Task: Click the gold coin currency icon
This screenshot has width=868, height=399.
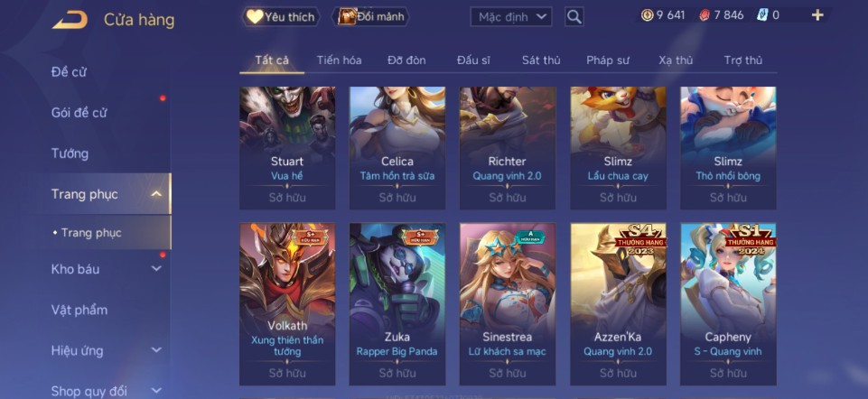Action: pyautogui.click(x=647, y=15)
